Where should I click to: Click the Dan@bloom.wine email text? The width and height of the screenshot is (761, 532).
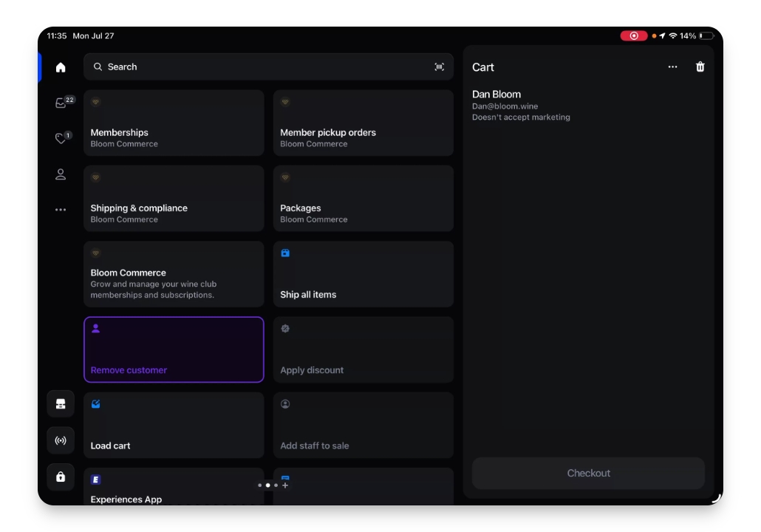[505, 106]
